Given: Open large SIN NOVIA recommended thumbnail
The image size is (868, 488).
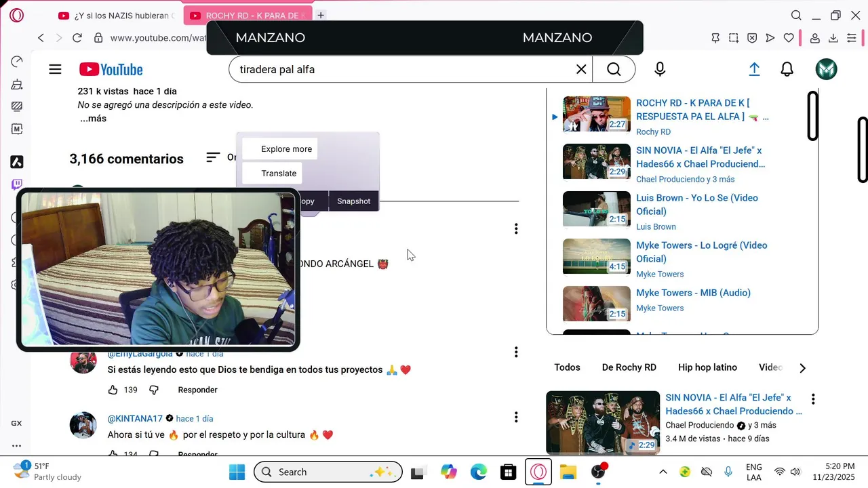Looking at the screenshot, I should [603, 422].
